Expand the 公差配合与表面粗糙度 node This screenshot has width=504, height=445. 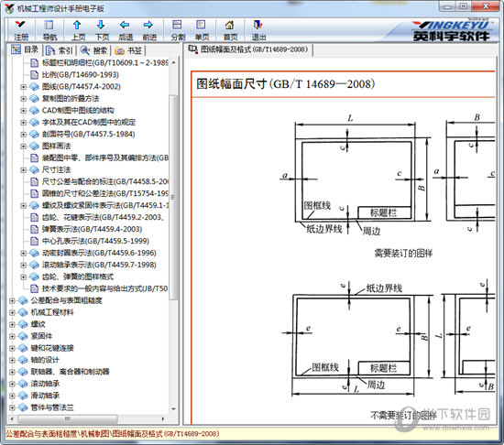(x=12, y=300)
